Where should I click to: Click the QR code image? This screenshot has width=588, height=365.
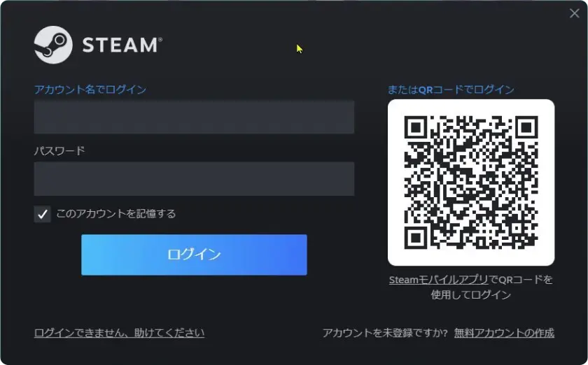[x=471, y=182]
